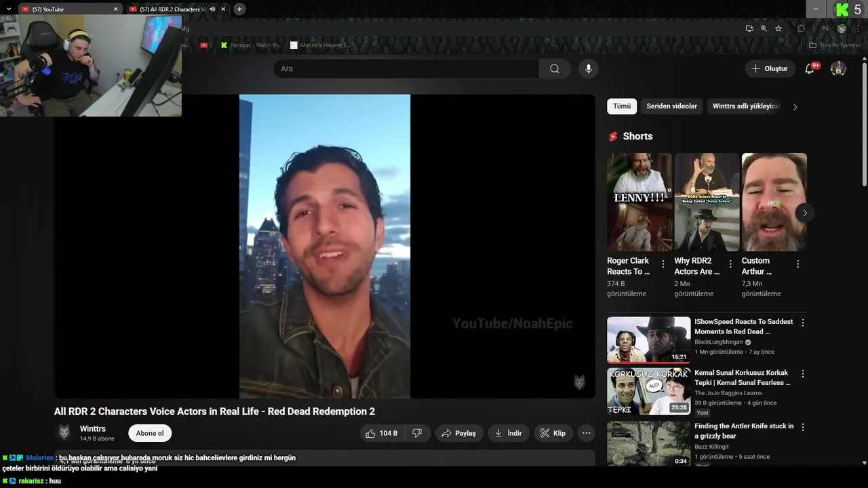Screen dimensions: 868x488
Task: Create a clip with Klip button
Action: point(553,433)
